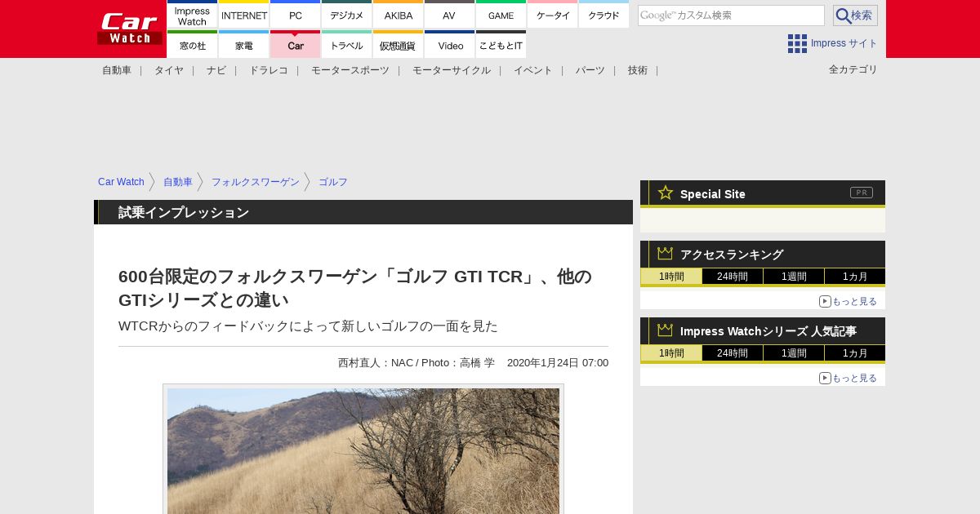Click the アクセスランキング crown icon

[x=666, y=254]
